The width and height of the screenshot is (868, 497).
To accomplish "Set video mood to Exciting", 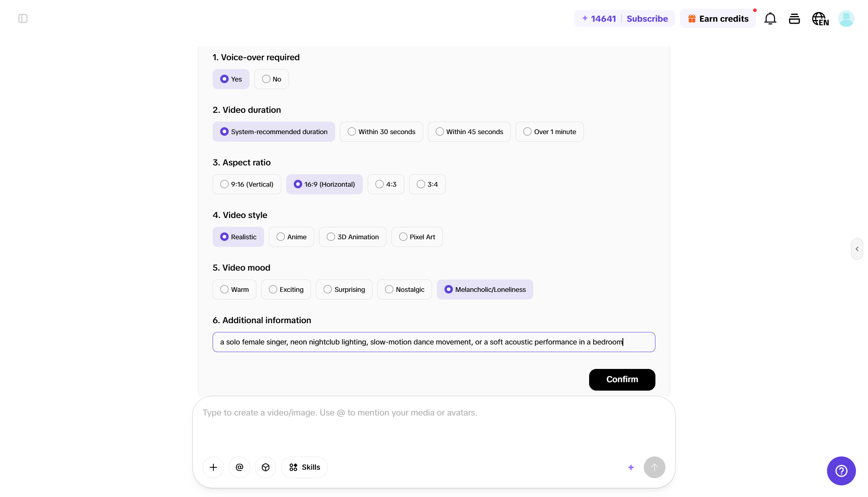I will coord(286,289).
